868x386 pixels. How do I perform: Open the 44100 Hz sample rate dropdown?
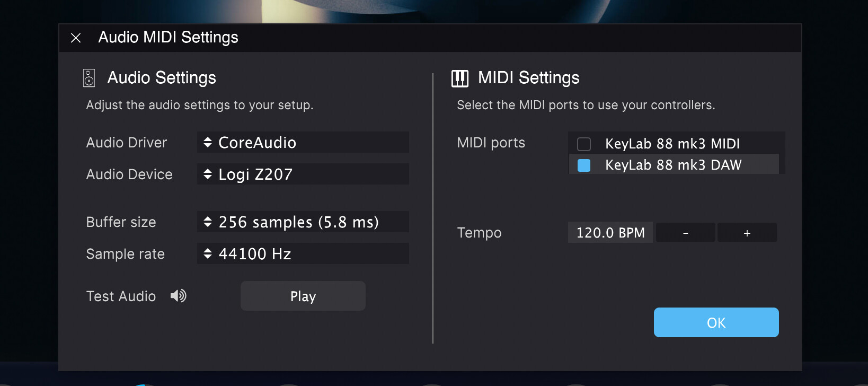(x=303, y=253)
